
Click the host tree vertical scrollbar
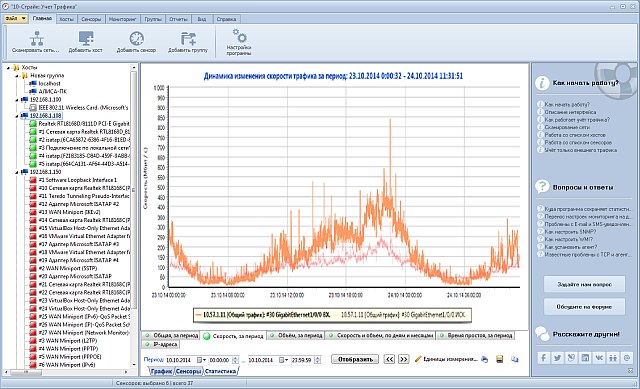[133, 216]
